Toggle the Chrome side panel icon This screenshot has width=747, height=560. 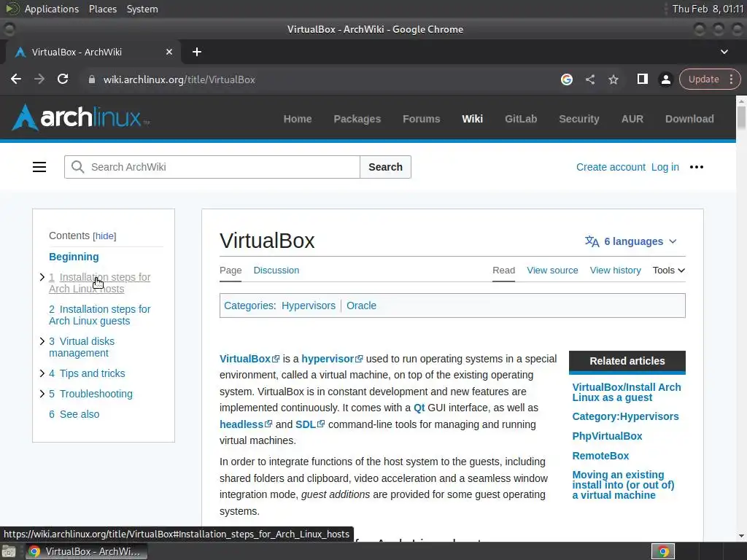pyautogui.click(x=642, y=79)
